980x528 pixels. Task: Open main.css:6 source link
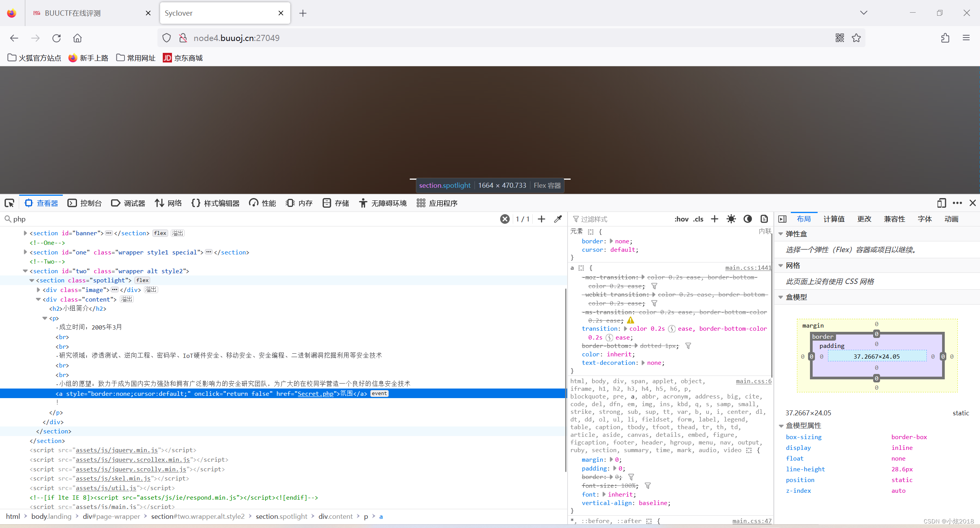click(754, 381)
